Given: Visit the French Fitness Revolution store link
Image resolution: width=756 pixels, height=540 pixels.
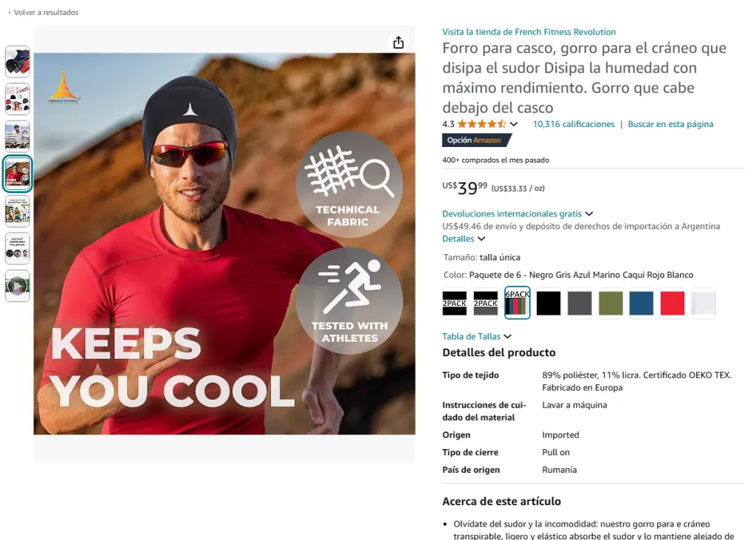Looking at the screenshot, I should click(x=529, y=32).
